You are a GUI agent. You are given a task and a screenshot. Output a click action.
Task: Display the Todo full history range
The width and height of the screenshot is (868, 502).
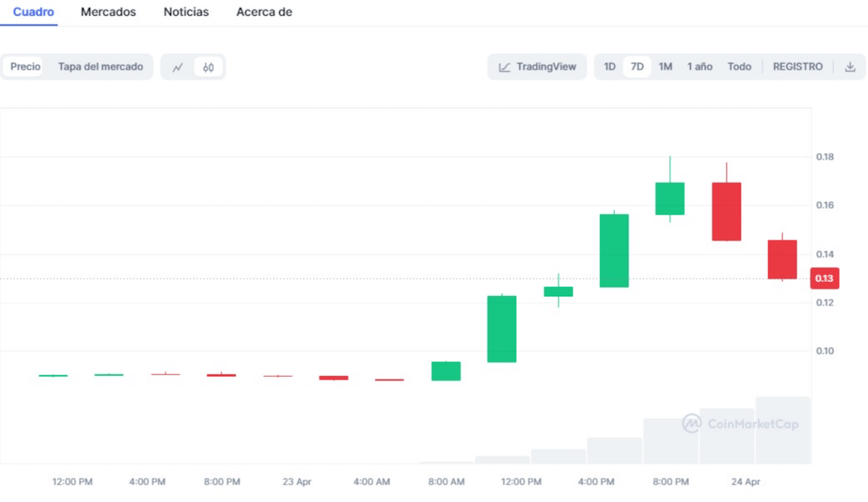click(739, 67)
